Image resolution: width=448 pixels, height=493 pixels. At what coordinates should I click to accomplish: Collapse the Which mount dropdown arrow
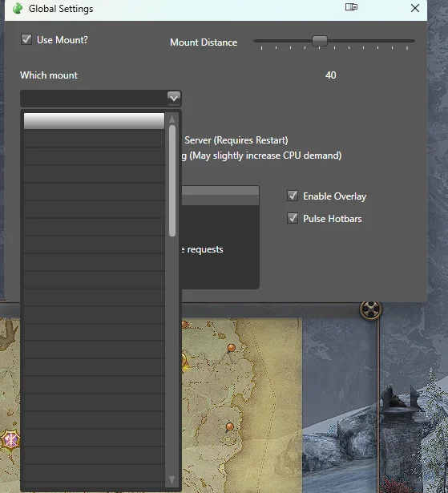point(174,98)
